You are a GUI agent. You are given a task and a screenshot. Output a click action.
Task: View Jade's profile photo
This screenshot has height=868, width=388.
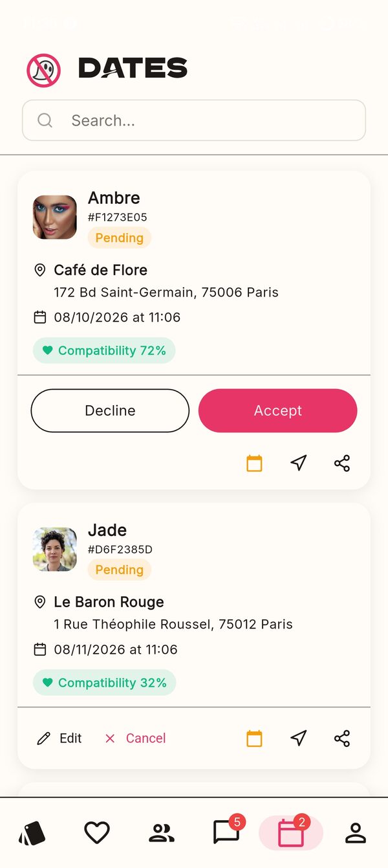[x=55, y=550]
